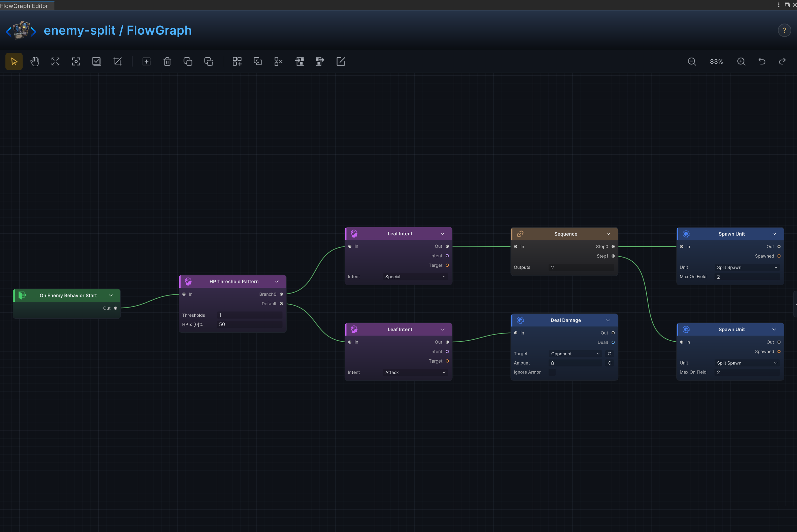This screenshot has height=532, width=797.
Task: Click the enemy-split / FlowGraph breadcrumb title
Action: [x=118, y=30]
